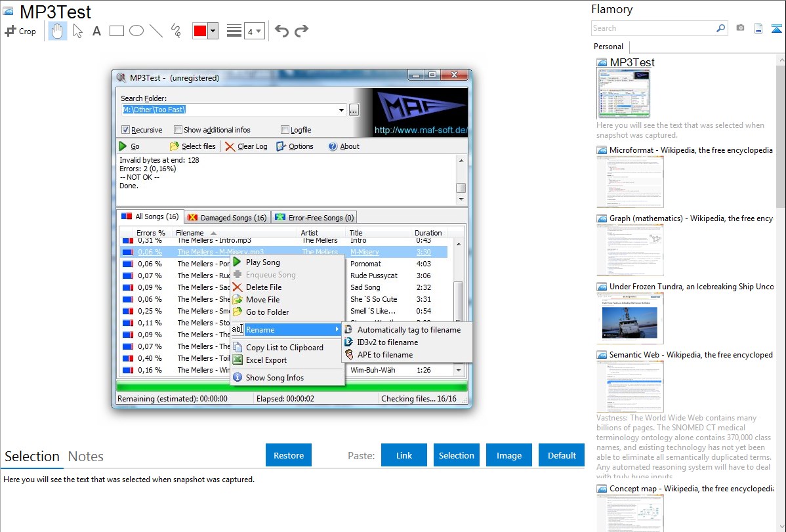This screenshot has width=786, height=532.
Task: Open MP3Test Options
Action: tap(295, 146)
